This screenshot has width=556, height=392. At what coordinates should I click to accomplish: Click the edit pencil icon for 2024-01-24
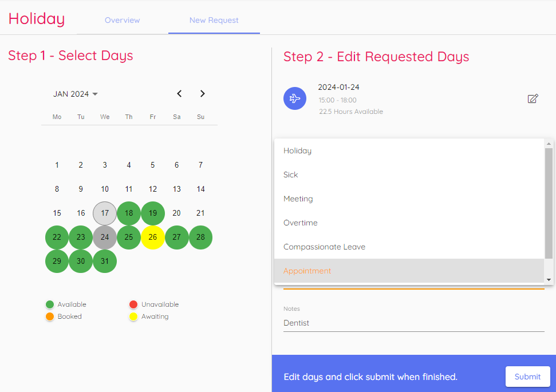[533, 99]
